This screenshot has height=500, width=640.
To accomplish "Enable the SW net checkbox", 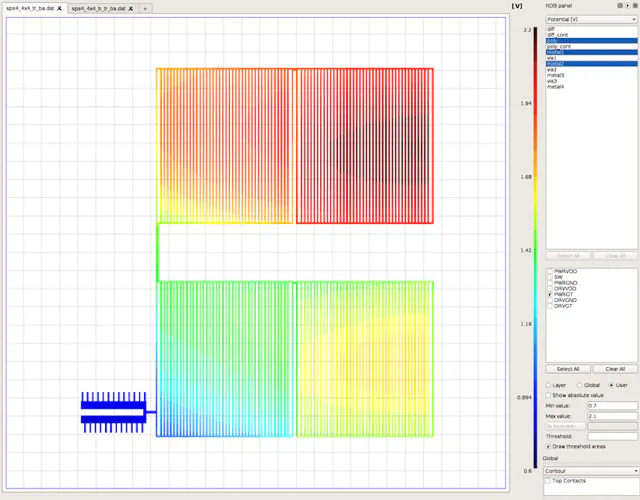I will pos(550,277).
